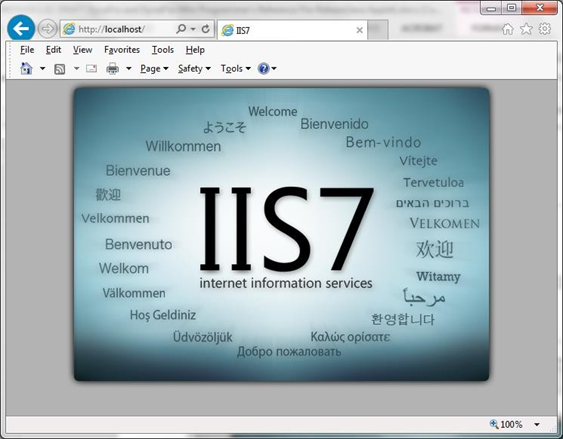563x439 pixels.
Task: Click the Read mail envelope icon
Action: coord(92,68)
